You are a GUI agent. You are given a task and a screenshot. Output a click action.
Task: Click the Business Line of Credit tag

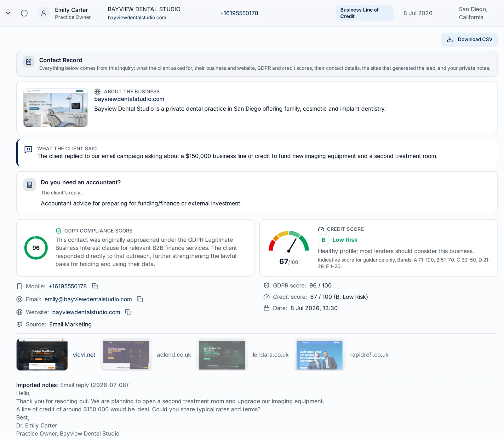(364, 13)
